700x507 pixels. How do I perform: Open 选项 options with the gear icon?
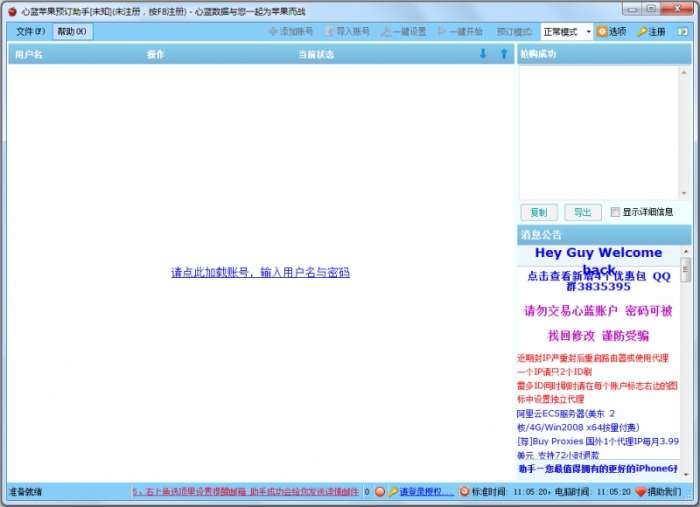click(612, 32)
